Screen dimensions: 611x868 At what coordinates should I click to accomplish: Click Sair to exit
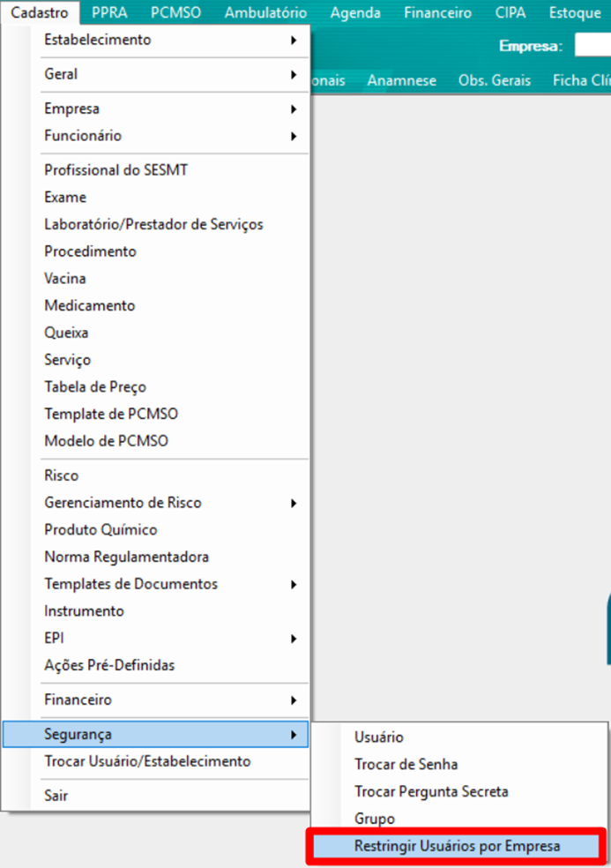click(155, 796)
